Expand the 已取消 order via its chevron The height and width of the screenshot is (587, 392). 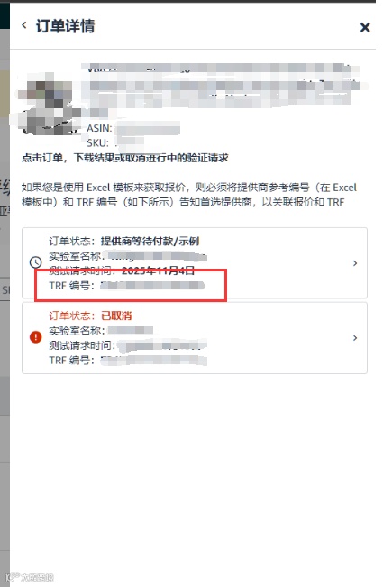click(355, 338)
